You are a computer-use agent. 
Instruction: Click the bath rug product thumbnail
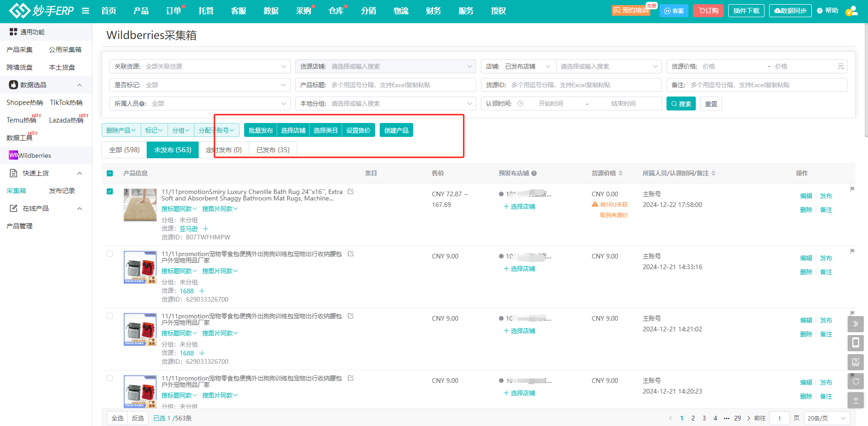[140, 205]
